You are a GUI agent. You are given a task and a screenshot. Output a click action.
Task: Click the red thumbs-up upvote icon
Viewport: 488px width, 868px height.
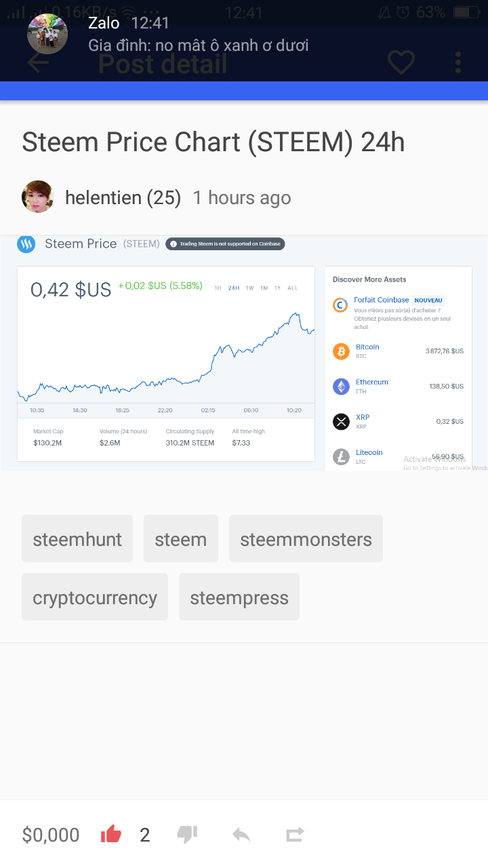(x=110, y=834)
